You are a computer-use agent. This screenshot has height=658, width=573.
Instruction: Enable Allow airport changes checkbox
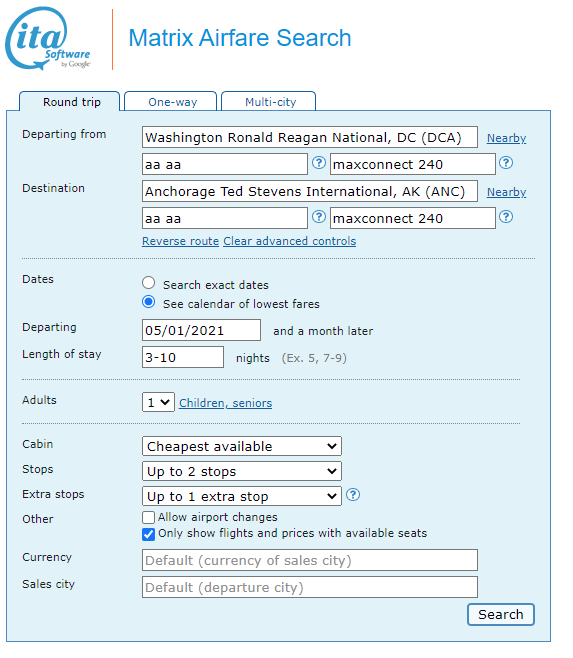[148, 517]
